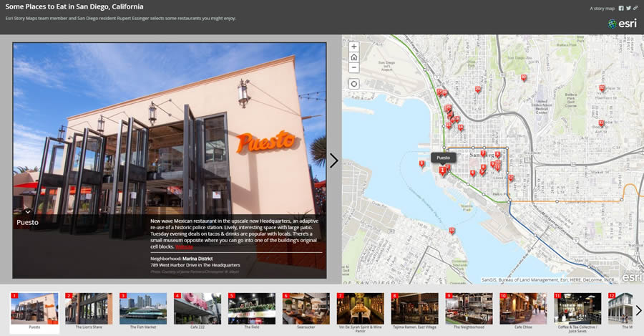Select map marker number 31
The width and height of the screenshot is (644, 336).
pyautogui.click(x=601, y=123)
